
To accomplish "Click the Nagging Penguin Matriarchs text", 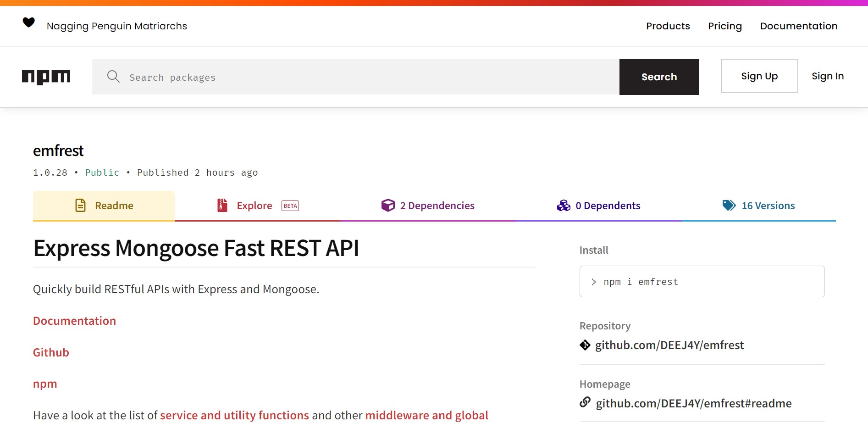I will [x=117, y=26].
